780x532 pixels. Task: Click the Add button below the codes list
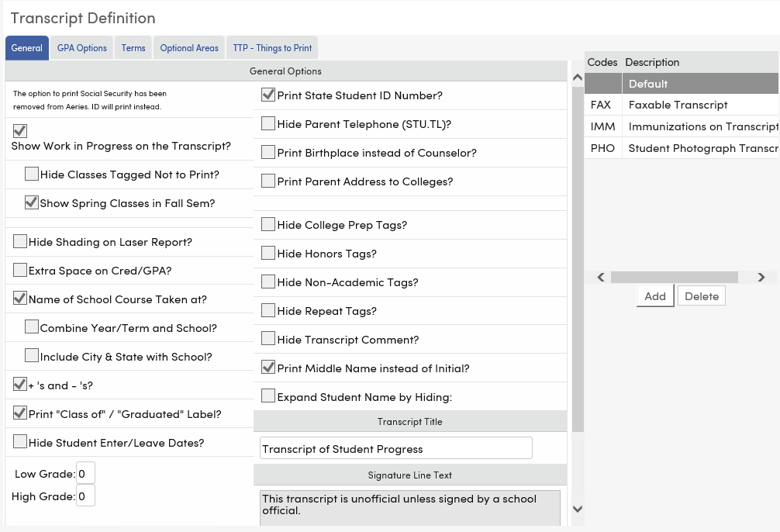(x=654, y=295)
